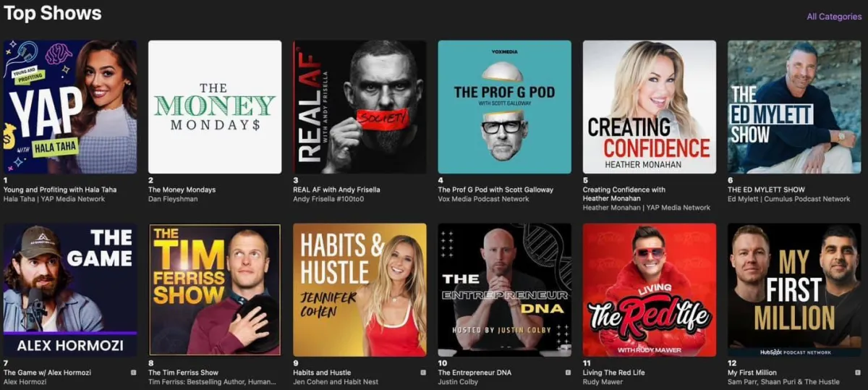868x390 pixels.
Task: Click My First Million cover art
Action: point(794,289)
